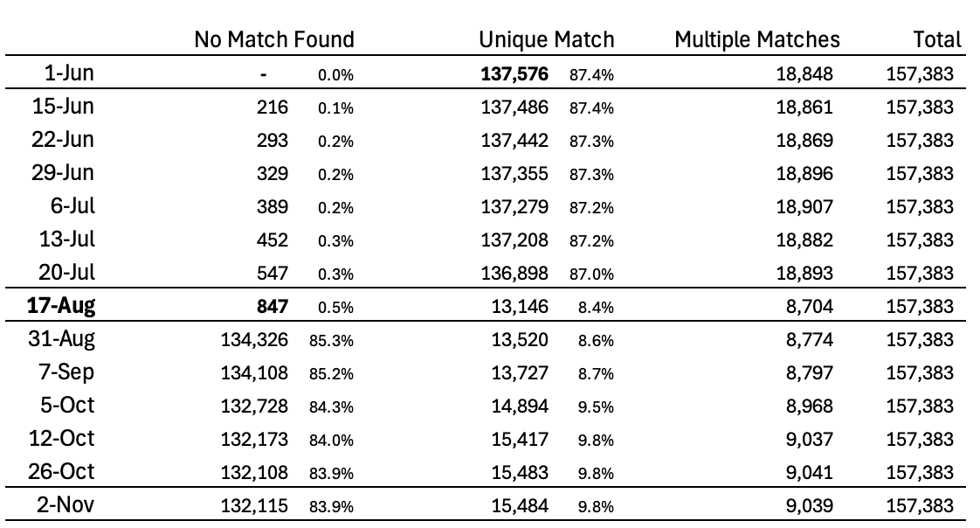Select the "Total" column header

click(x=936, y=39)
